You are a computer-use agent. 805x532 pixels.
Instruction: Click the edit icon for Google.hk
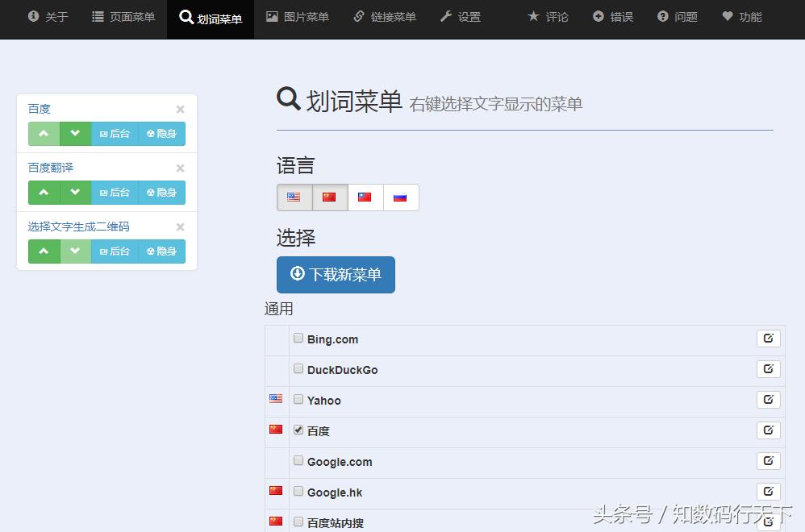point(768,491)
